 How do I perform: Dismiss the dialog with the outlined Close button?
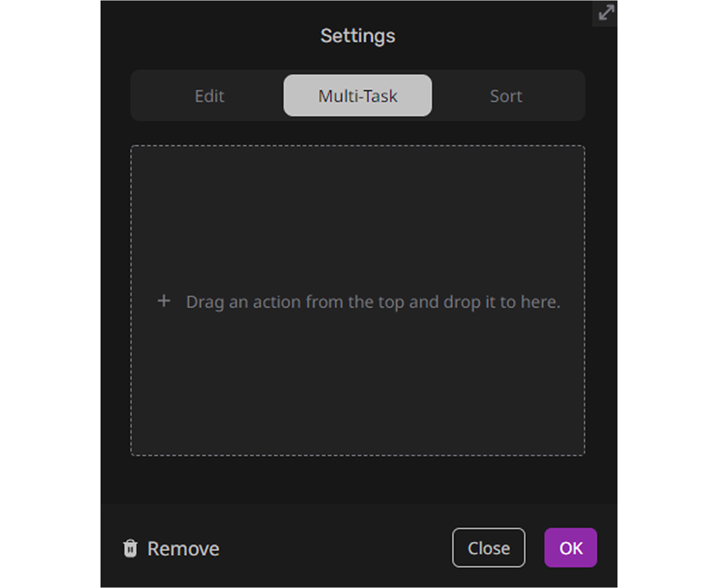(489, 548)
